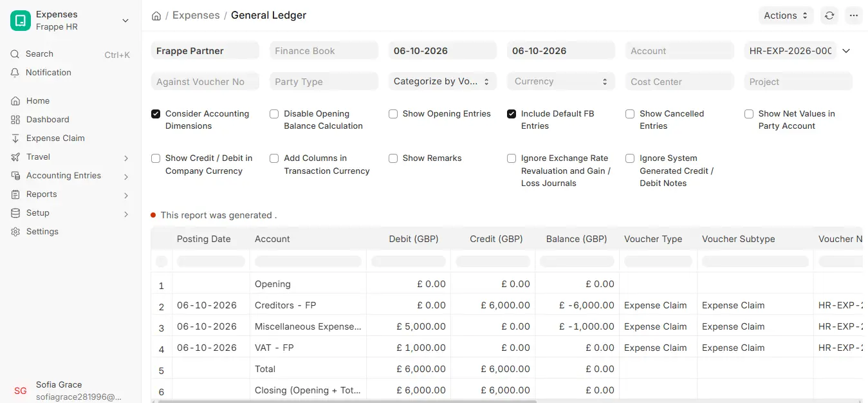Sort by Posting Date column header

pyautogui.click(x=204, y=239)
